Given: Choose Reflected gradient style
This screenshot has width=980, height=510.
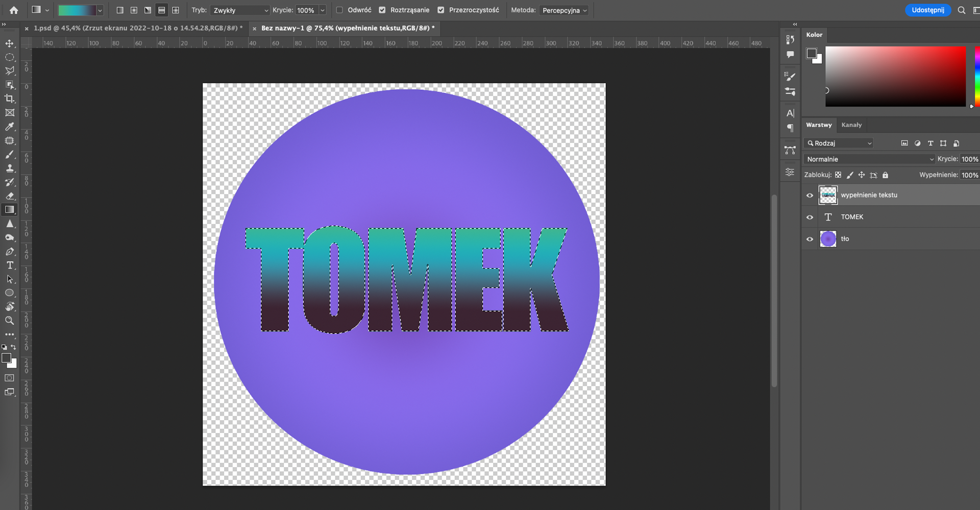Looking at the screenshot, I should tap(161, 10).
